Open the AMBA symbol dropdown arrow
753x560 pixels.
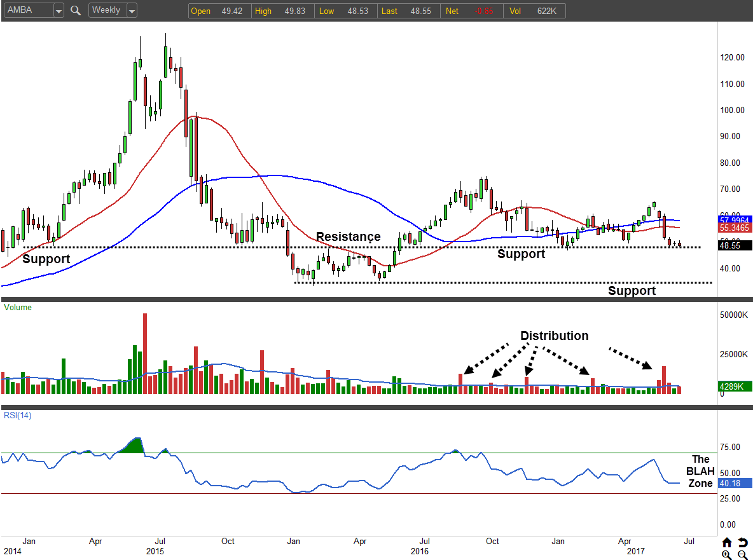59,11
